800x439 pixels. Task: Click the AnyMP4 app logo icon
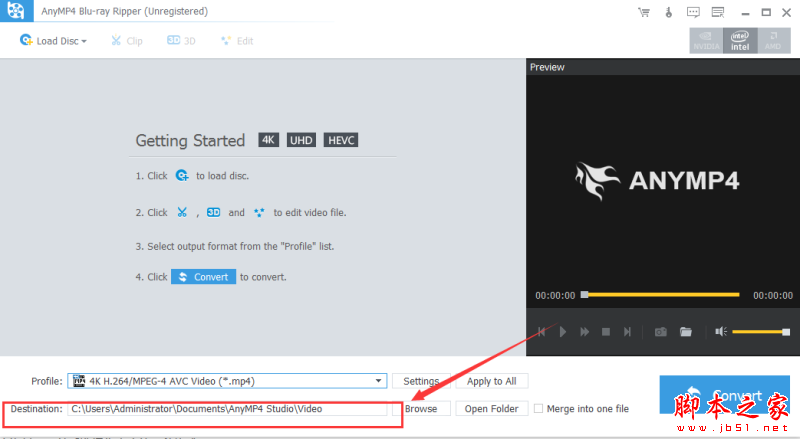point(16,11)
